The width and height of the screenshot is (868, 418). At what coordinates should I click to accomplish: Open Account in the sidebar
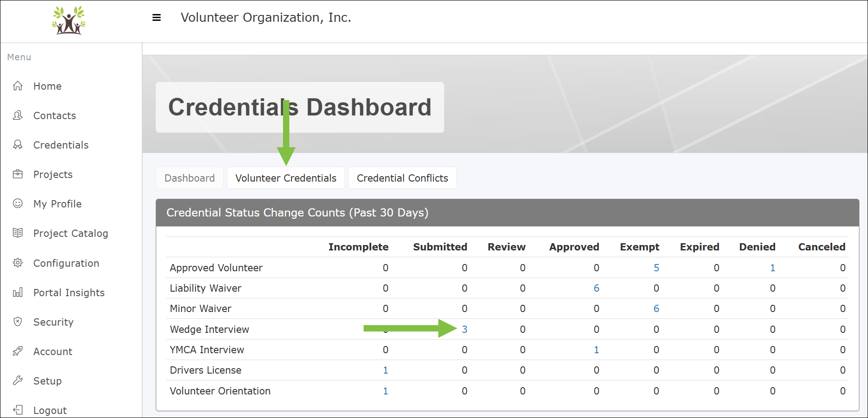pyautogui.click(x=53, y=351)
